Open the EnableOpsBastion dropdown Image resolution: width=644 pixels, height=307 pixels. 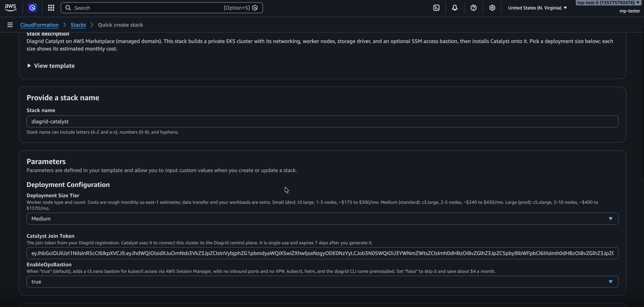tap(322, 282)
